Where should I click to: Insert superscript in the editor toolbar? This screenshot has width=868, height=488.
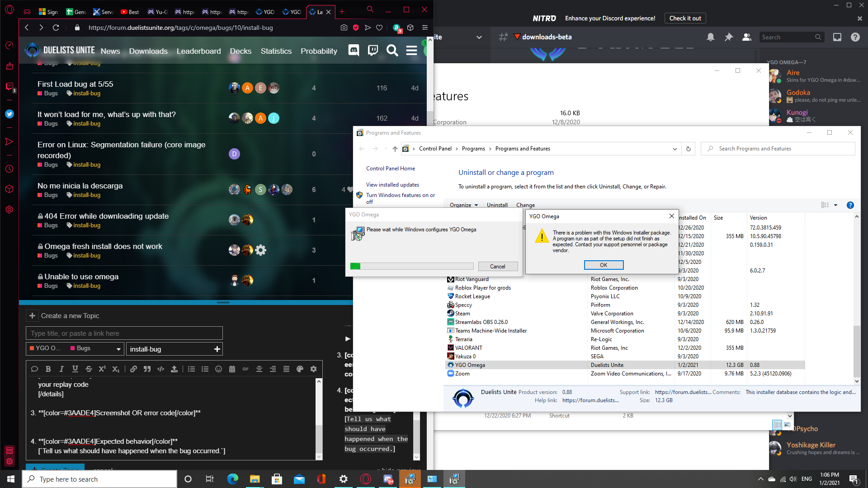pyautogui.click(x=102, y=369)
